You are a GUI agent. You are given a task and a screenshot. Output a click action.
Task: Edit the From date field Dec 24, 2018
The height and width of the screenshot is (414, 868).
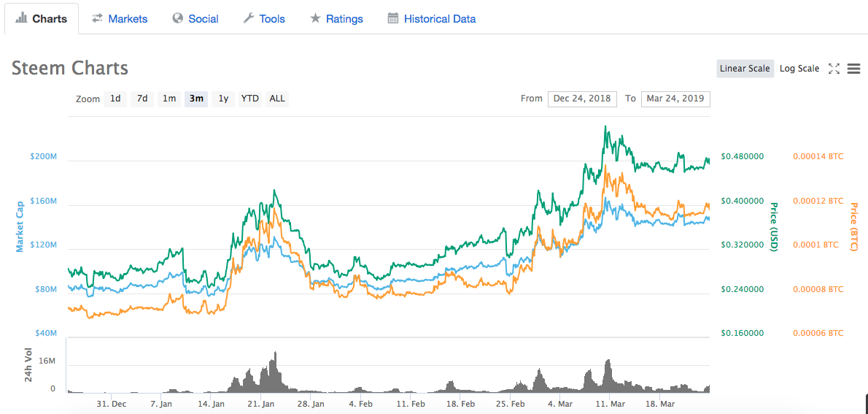point(582,99)
